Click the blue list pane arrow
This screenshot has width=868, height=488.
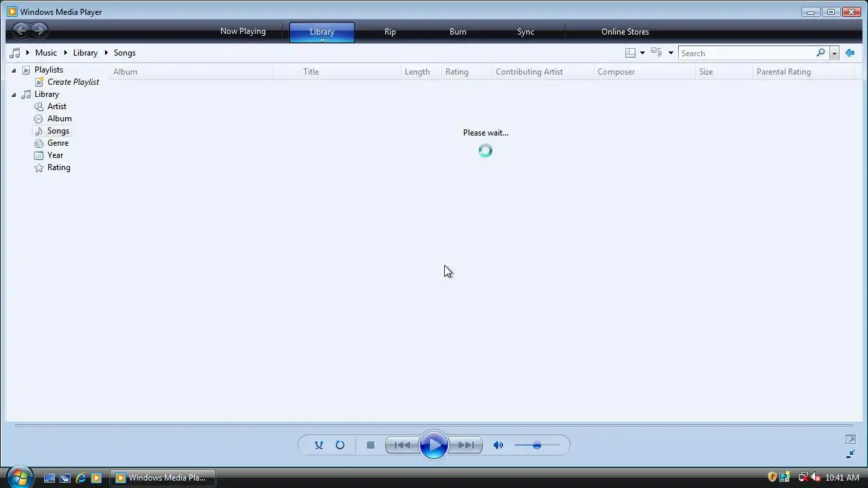pos(850,53)
